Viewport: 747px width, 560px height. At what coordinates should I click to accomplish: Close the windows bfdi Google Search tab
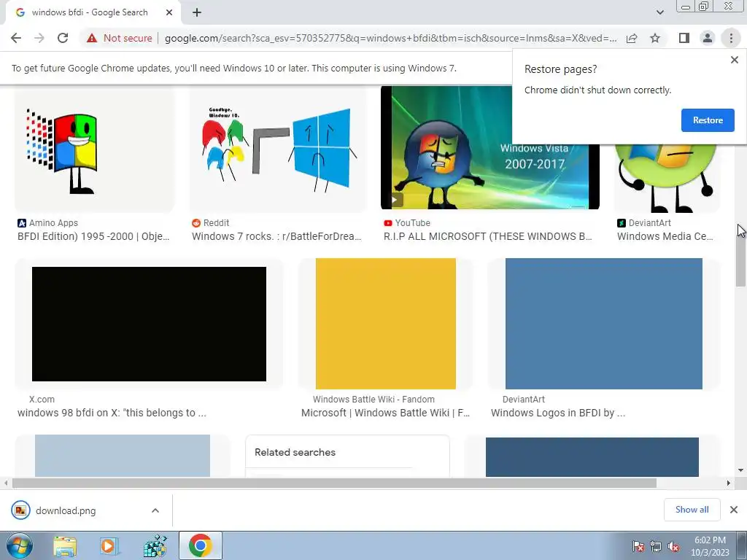[x=169, y=12]
